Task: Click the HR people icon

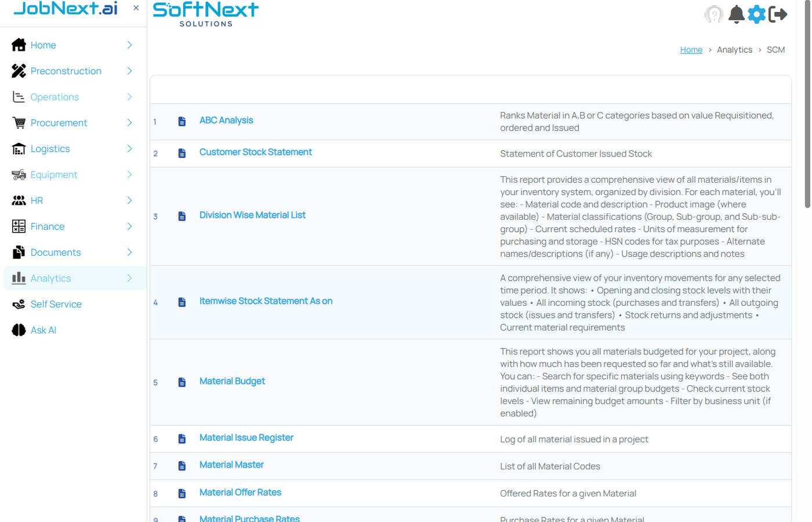Action: pos(18,201)
